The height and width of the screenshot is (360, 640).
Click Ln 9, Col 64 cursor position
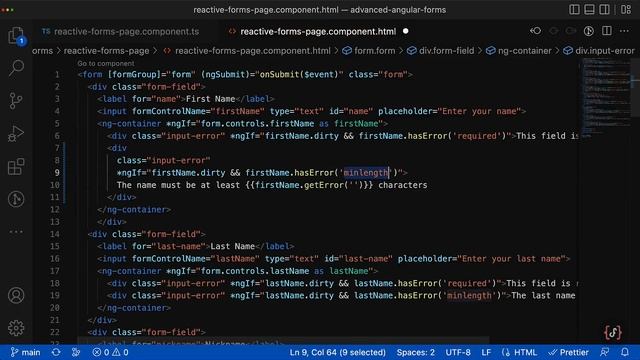338,352
